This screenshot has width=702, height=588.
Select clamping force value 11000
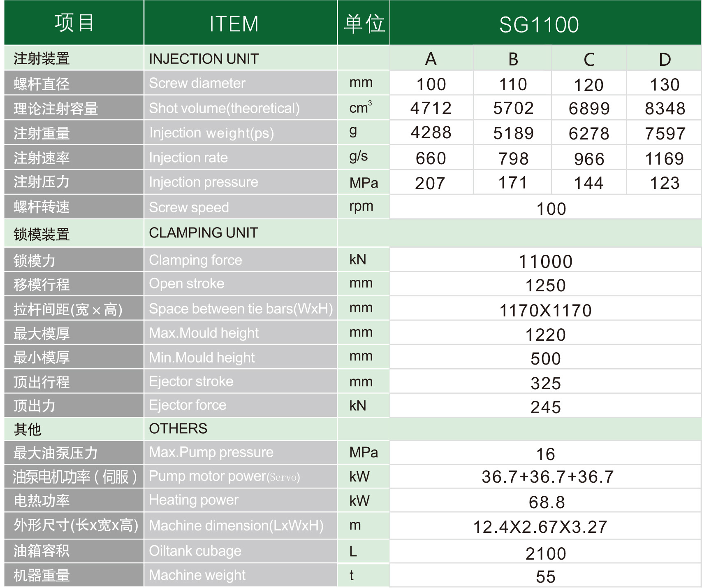(x=547, y=260)
